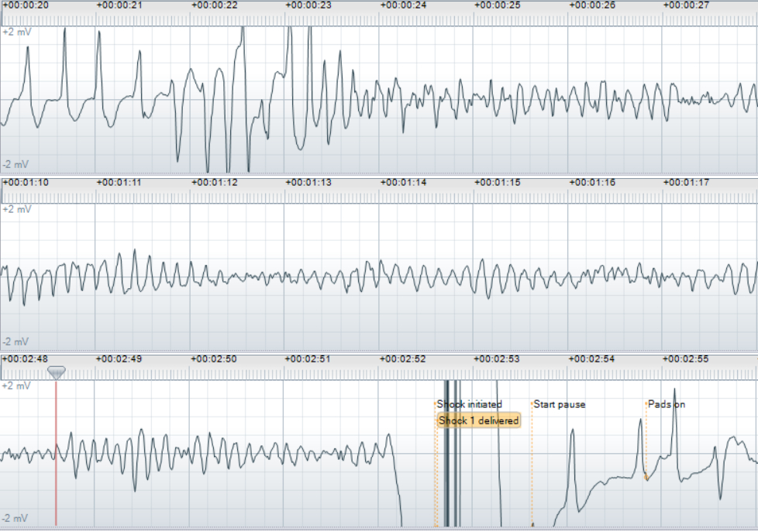Select the +00:02:55 timestamp on bottom ruler
758x532 pixels.
686,359
